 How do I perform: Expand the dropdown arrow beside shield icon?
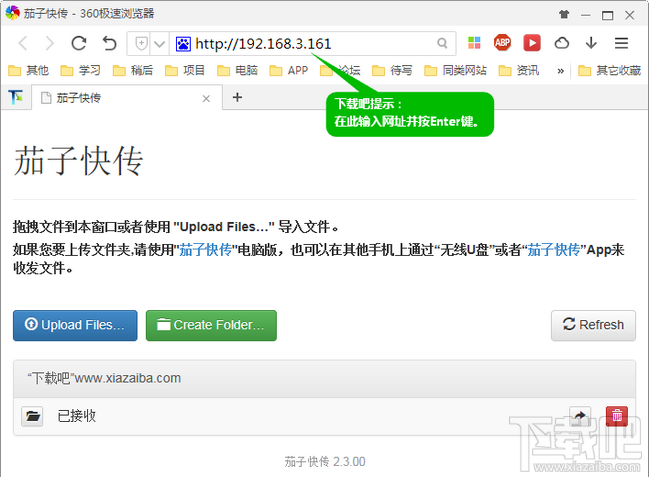coord(159,43)
